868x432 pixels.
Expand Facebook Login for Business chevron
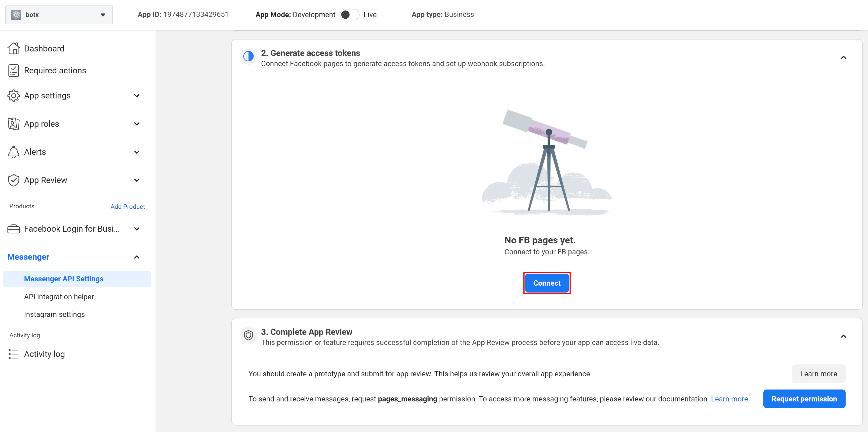(137, 229)
